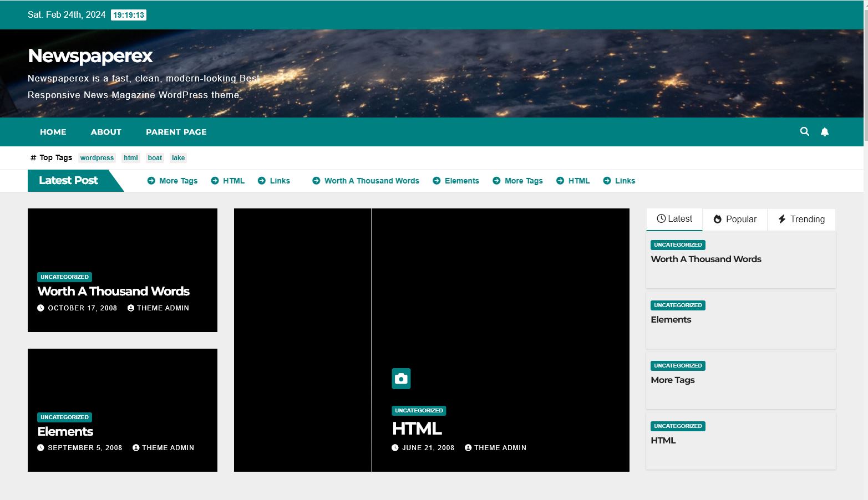Image resolution: width=868 pixels, height=500 pixels.
Task: Select the wordpress top tag
Action: pos(97,158)
